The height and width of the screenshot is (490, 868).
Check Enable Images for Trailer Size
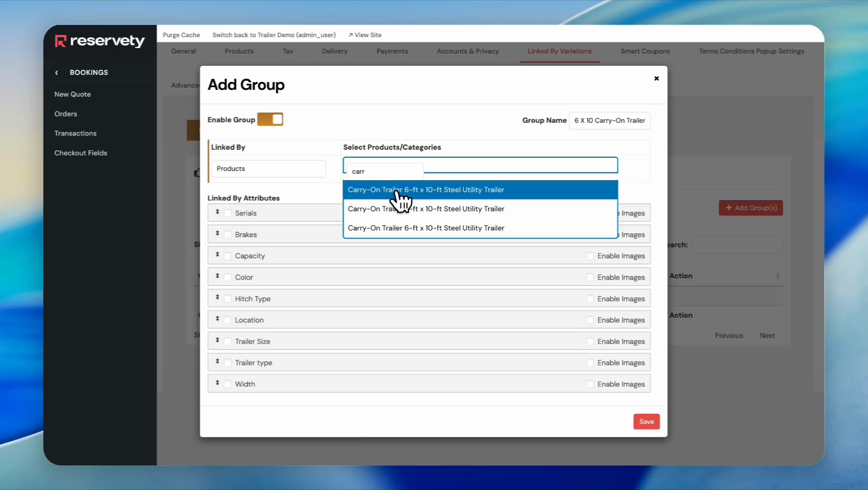(590, 341)
